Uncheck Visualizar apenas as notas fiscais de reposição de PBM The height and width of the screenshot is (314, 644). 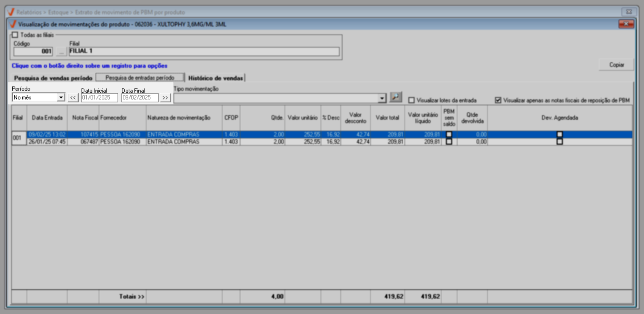pos(498,100)
